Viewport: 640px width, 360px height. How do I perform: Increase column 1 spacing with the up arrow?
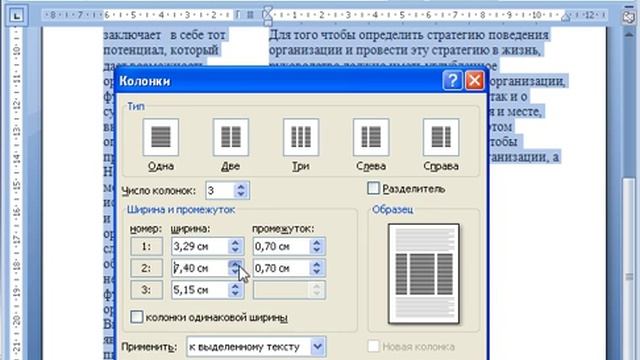pyautogui.click(x=317, y=242)
